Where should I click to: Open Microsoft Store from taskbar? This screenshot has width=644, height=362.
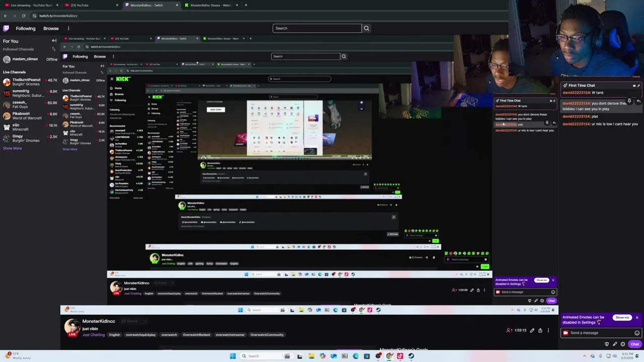367,356
